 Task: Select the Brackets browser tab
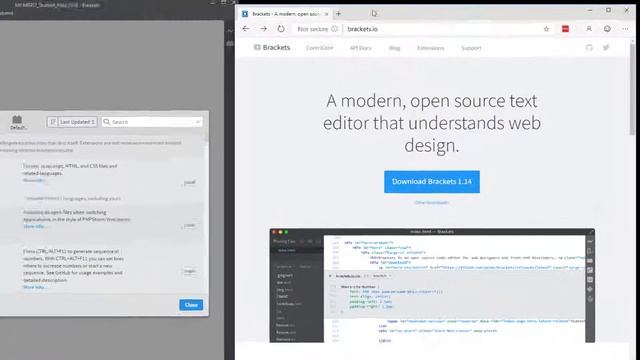point(285,14)
